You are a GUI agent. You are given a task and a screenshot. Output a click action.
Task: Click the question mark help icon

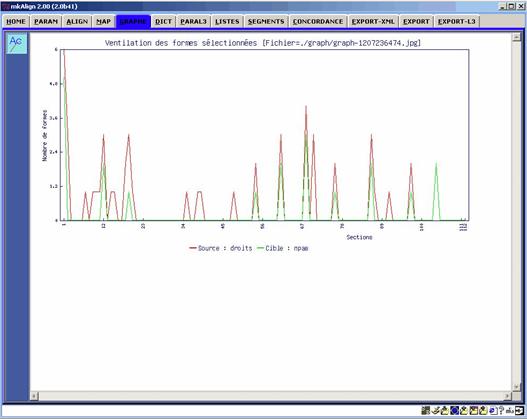tap(501, 410)
